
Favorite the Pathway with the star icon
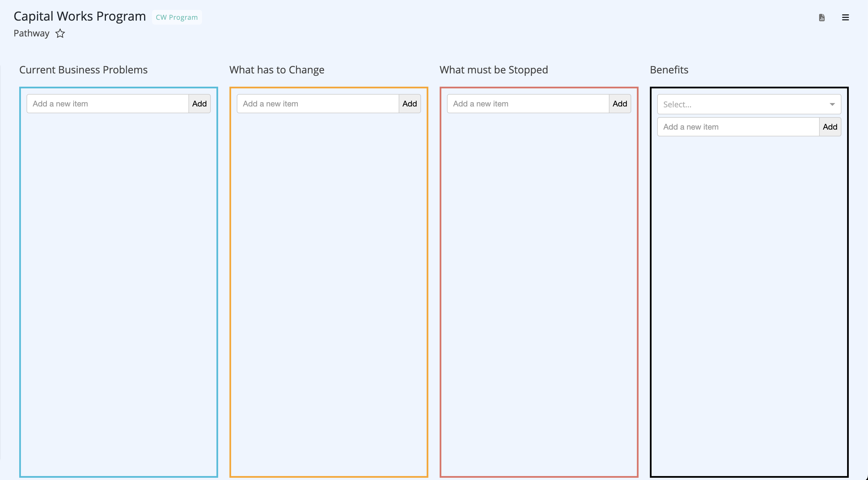(x=60, y=33)
